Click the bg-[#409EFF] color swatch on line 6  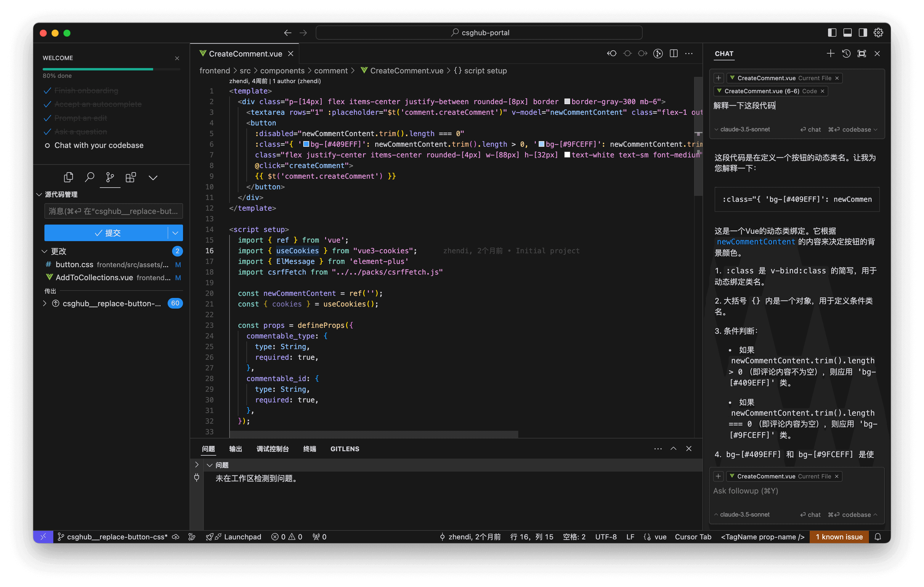coord(306,144)
